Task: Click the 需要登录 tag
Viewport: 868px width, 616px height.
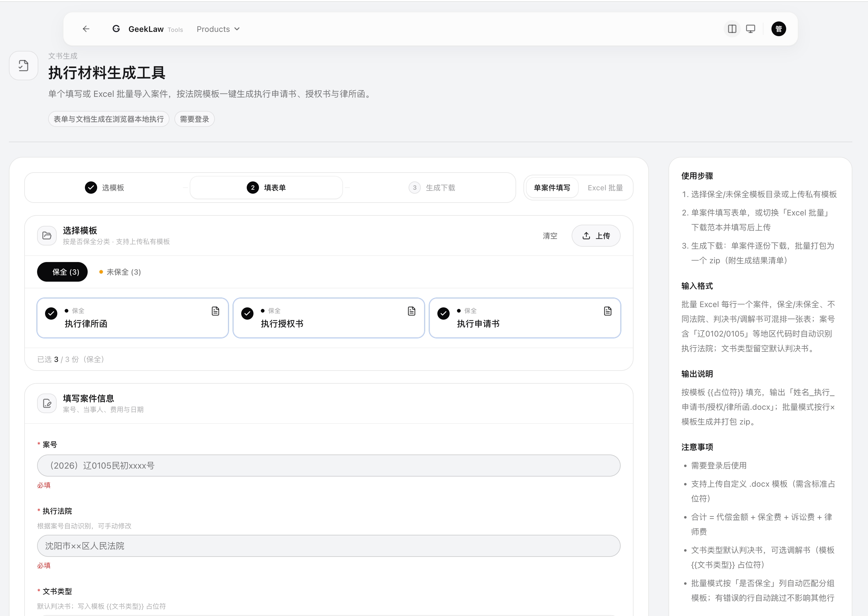Action: [194, 119]
